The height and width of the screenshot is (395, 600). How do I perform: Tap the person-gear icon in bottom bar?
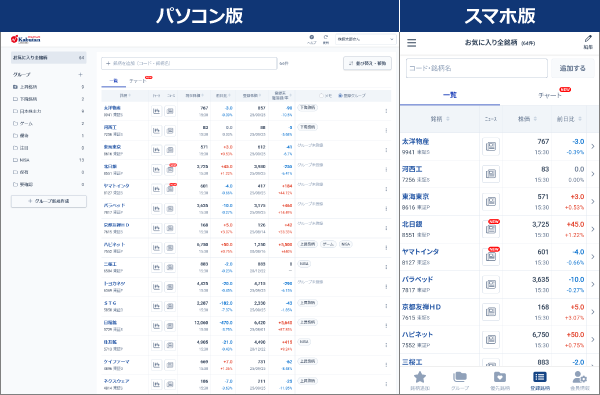tap(580, 377)
